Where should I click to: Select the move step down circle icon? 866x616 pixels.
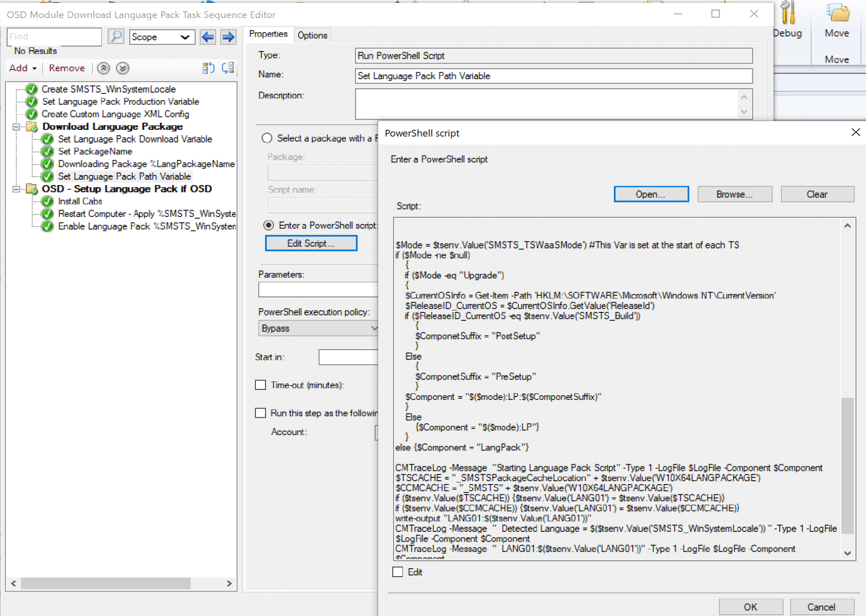pyautogui.click(x=122, y=68)
